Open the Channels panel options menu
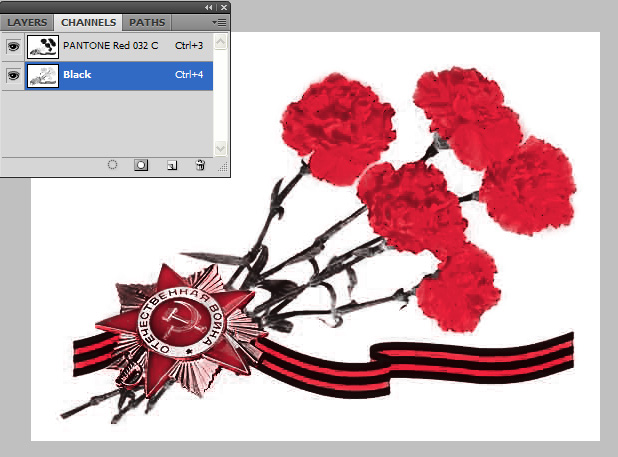Image resolution: width=618 pixels, height=457 pixels. [x=219, y=22]
